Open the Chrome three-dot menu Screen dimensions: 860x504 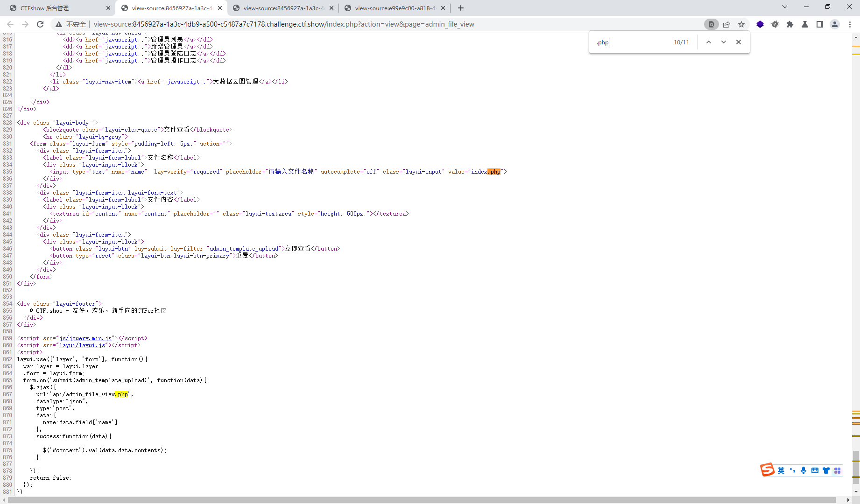point(850,24)
